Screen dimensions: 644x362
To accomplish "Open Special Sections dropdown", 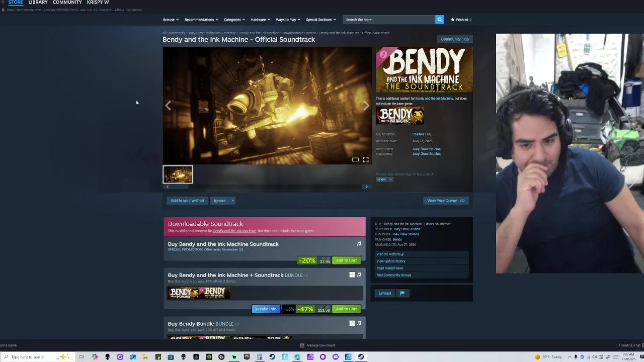I will pyautogui.click(x=321, y=20).
